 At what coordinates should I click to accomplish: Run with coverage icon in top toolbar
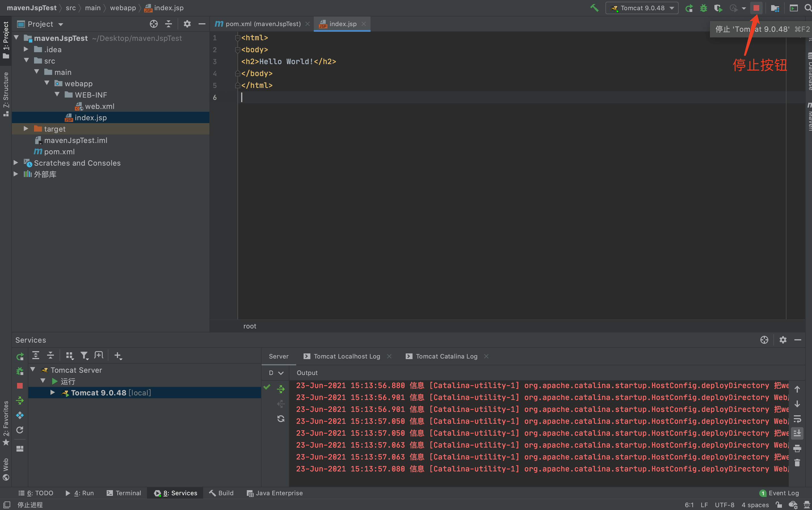point(718,8)
